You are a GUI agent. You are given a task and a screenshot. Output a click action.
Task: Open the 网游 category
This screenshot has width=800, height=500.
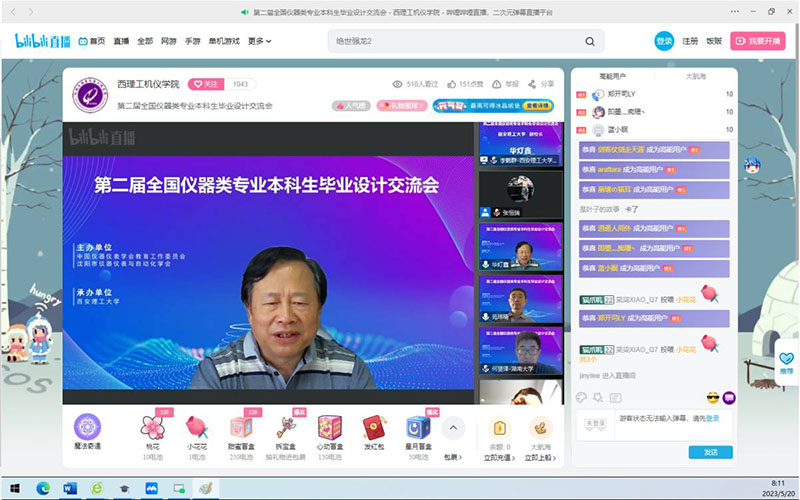point(169,41)
